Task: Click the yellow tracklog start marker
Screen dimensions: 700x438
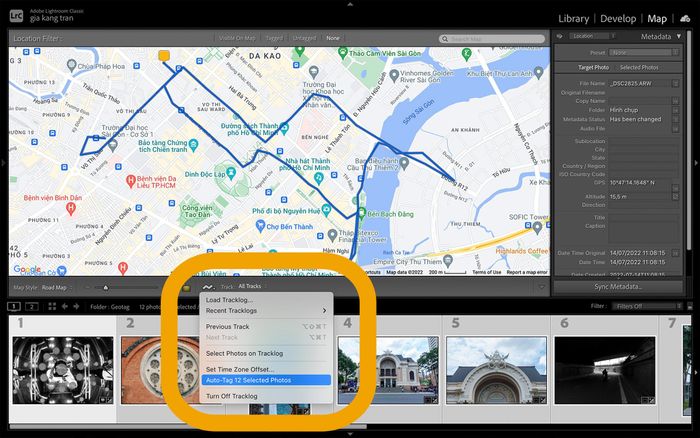Action: pyautogui.click(x=164, y=56)
